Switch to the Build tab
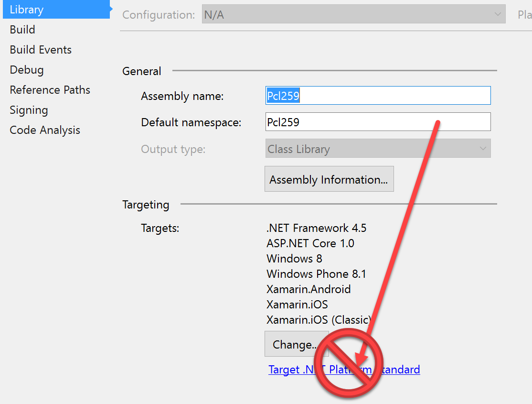The width and height of the screenshot is (532, 404). 22,30
